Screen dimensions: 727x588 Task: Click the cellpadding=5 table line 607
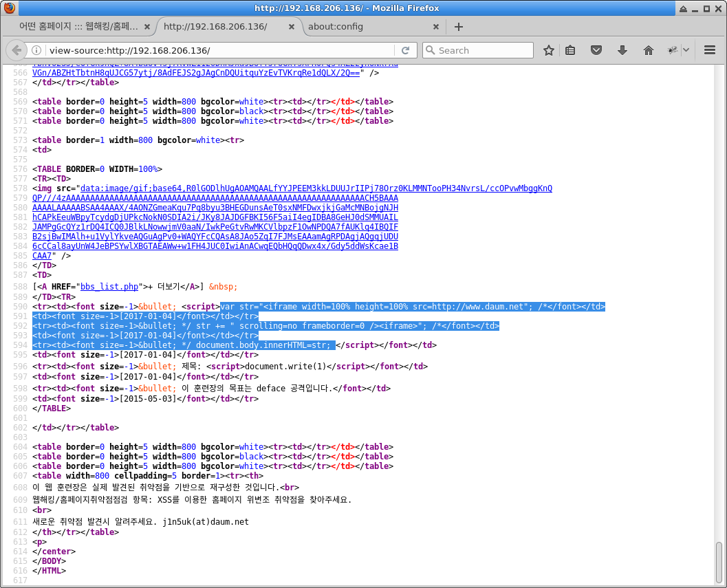coord(147,475)
